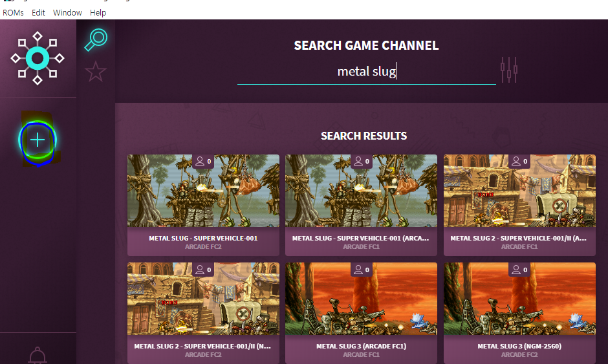Image resolution: width=608 pixels, height=364 pixels.
Task: Click title "METAL SLUG 2 - SUPER VEHICLE-001/II (N..."
Action: [202, 346]
